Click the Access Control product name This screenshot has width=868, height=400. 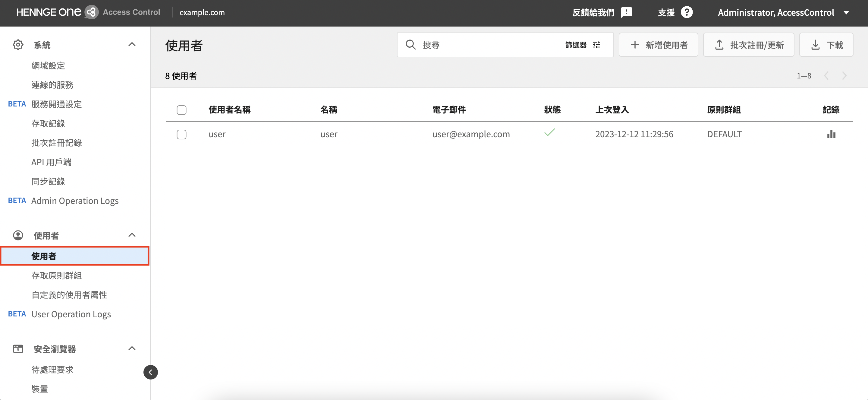point(131,12)
